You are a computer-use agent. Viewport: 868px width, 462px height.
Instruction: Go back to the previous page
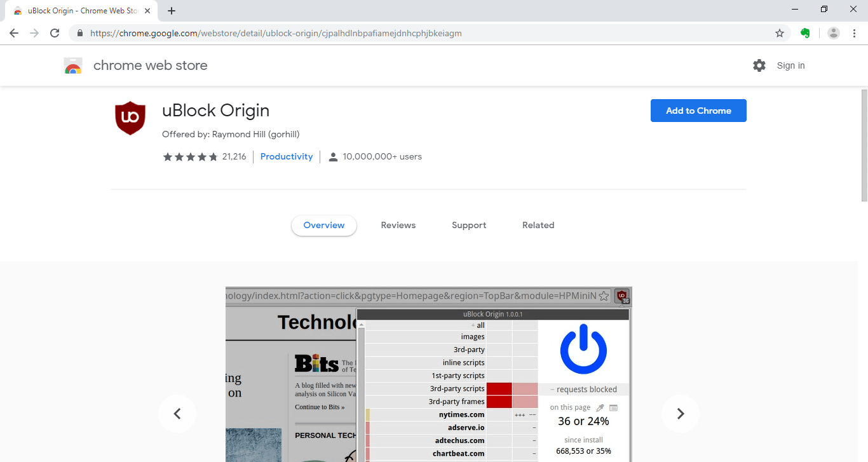14,33
